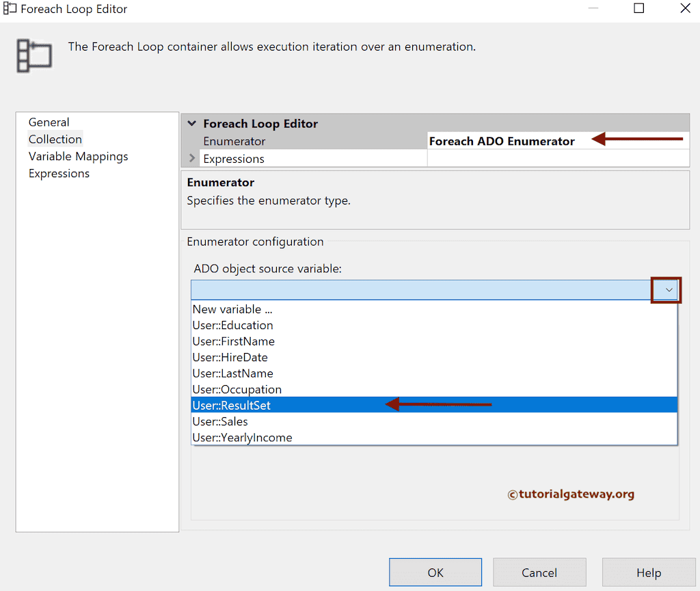The width and height of the screenshot is (700, 591).
Task: Open the ADO object source variable dropdown
Action: (x=667, y=289)
